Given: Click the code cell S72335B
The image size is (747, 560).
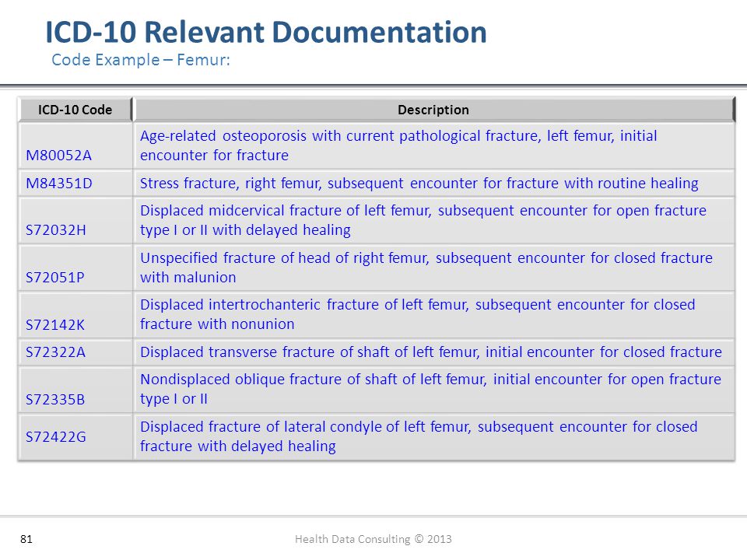Looking at the screenshot, I should coord(75,390).
